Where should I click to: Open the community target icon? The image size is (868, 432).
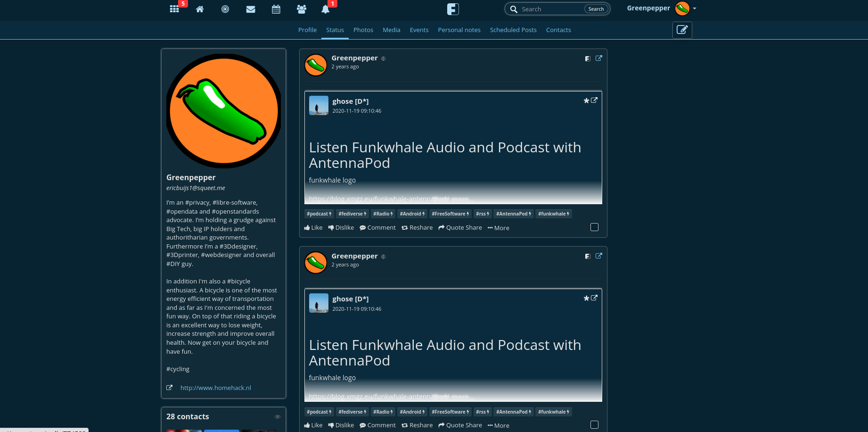click(225, 9)
